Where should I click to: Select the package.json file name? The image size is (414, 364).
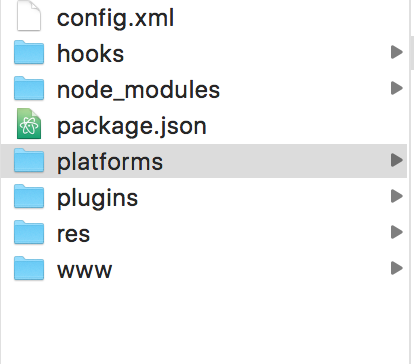click(132, 127)
